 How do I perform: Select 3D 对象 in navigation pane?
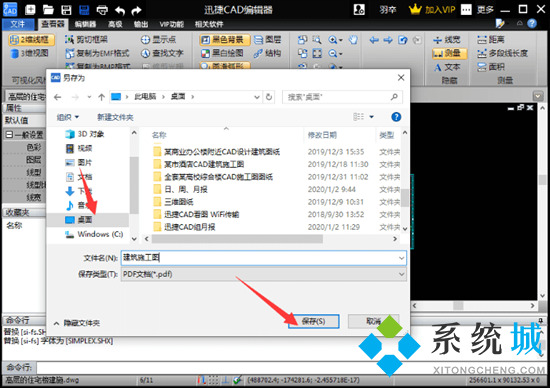coord(85,134)
